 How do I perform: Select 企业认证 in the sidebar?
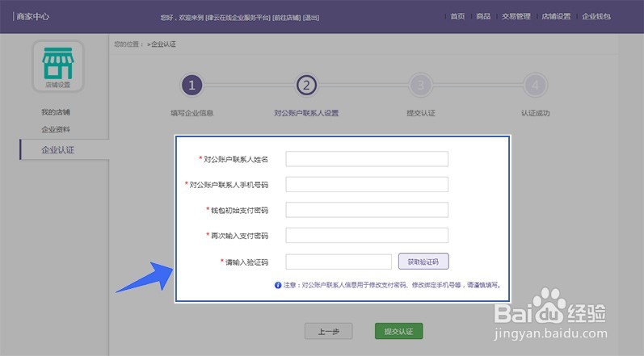tap(65, 149)
